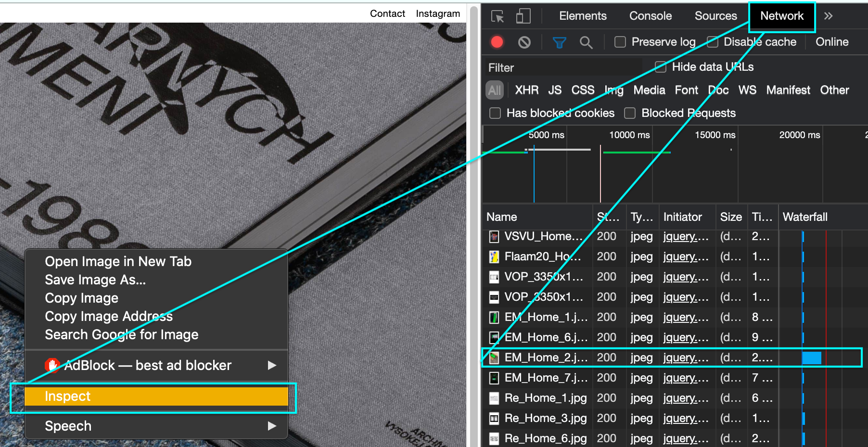Screen dimensions: 868x447
Task: Click the AdBlock red hand icon
Action: pos(52,365)
